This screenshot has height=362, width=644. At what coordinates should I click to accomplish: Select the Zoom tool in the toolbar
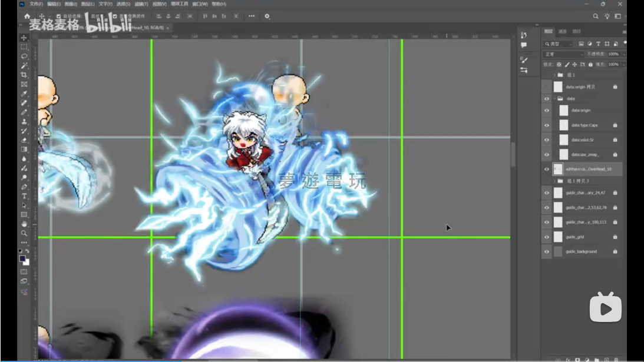(24, 233)
